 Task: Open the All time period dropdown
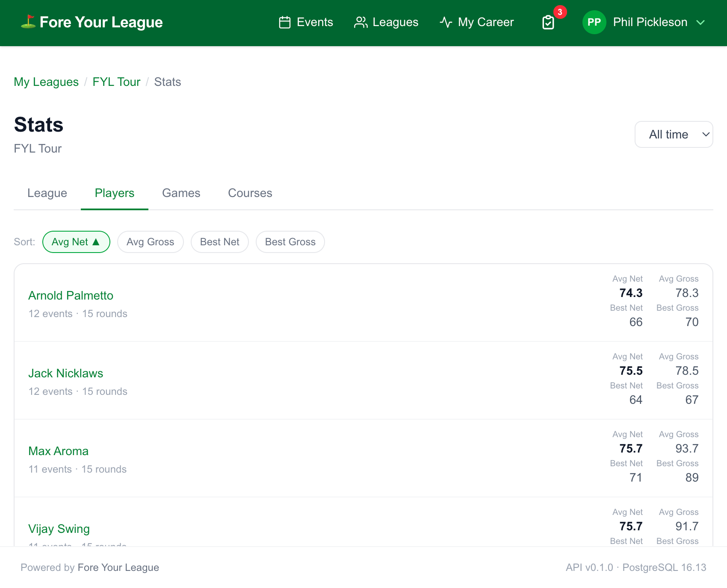coord(674,135)
